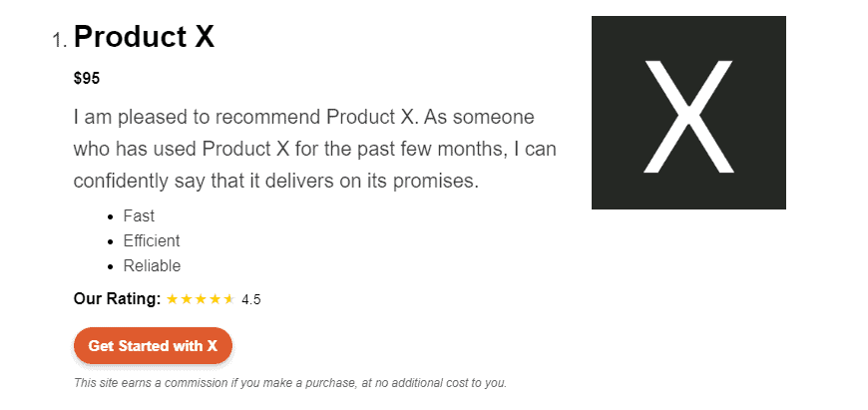Click the fourth rating star
The height and width of the screenshot is (410, 868).
(x=215, y=298)
